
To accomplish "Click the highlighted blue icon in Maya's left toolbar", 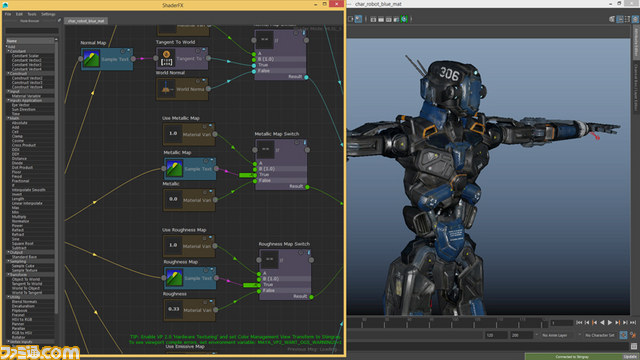I will (358, 19).
